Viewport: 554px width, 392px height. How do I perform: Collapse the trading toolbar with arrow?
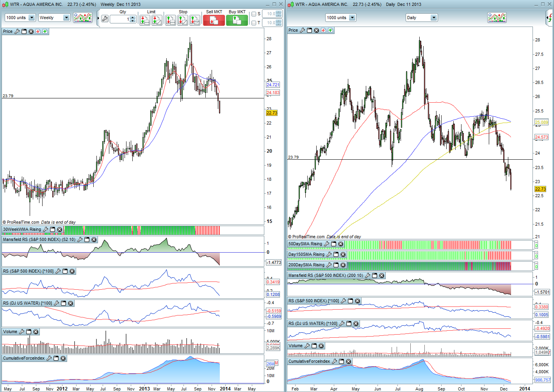coord(98,18)
